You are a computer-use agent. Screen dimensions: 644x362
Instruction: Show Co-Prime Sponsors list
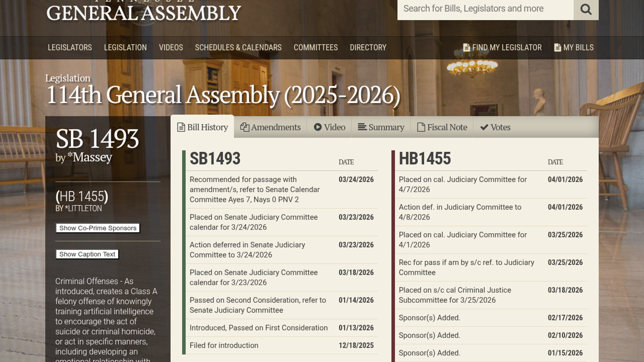point(98,228)
